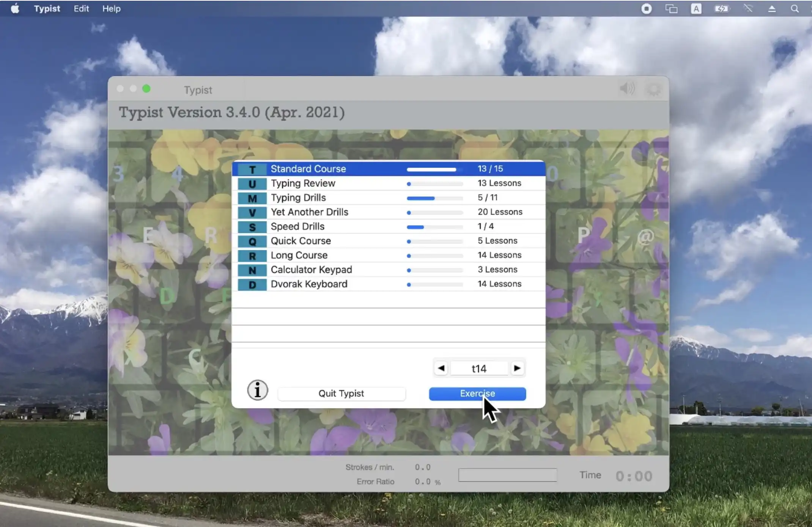Click the 20 Lessons label
This screenshot has width=812, height=527.
500,212
